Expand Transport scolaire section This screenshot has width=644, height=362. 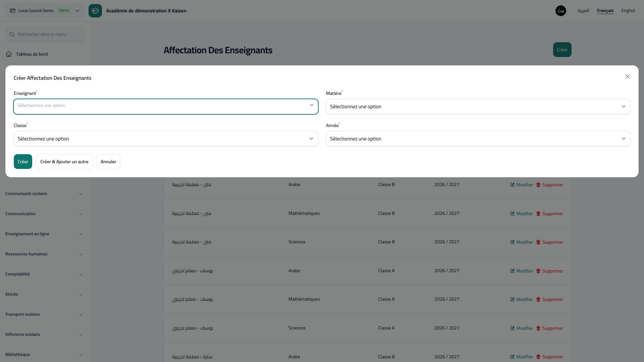pyautogui.click(x=44, y=314)
